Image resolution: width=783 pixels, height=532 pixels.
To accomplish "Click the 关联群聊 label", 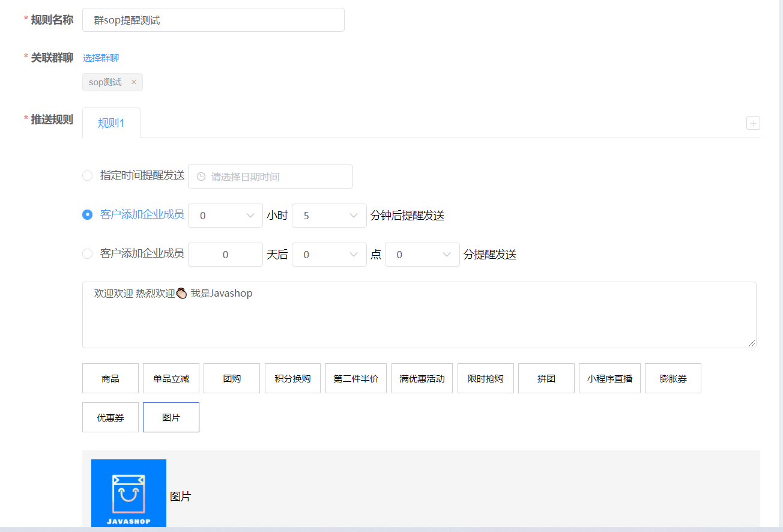I will (52, 58).
